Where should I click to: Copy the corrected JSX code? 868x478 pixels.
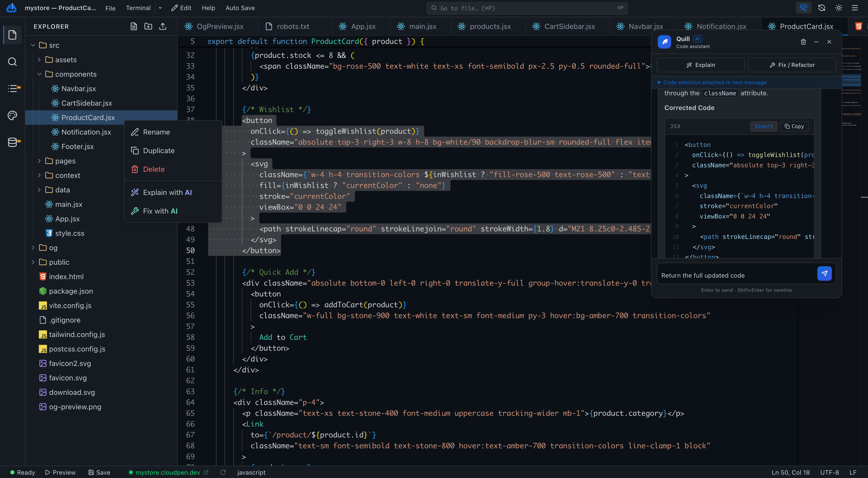794,126
